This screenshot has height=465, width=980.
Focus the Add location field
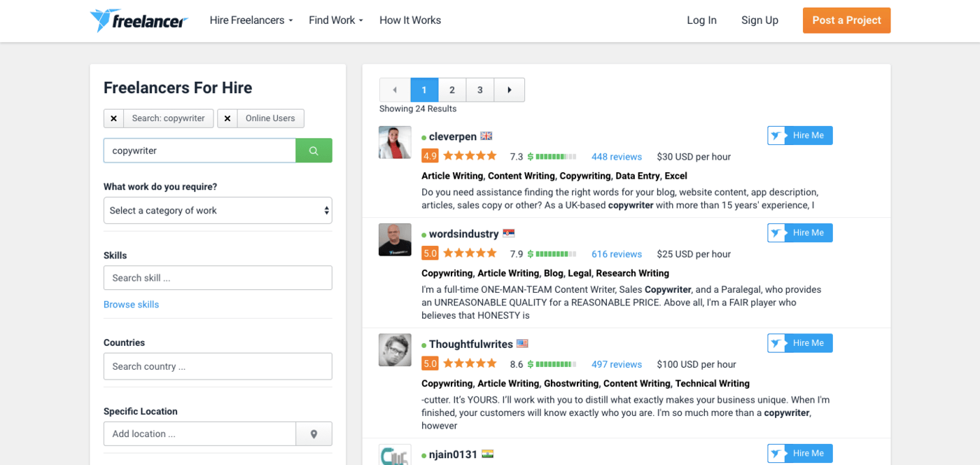pos(199,434)
